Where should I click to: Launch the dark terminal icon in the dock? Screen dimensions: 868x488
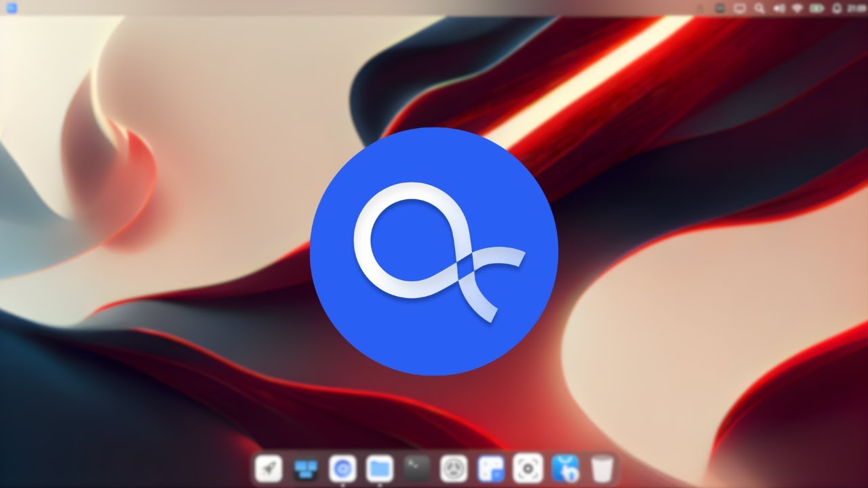416,468
